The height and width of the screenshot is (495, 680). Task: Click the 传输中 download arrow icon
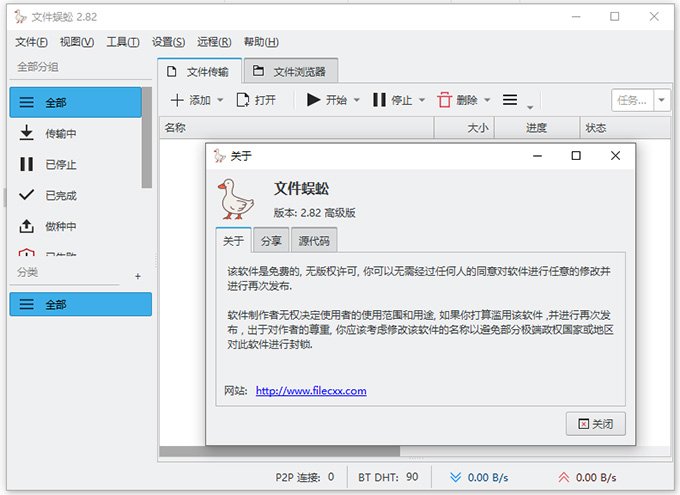[x=26, y=133]
